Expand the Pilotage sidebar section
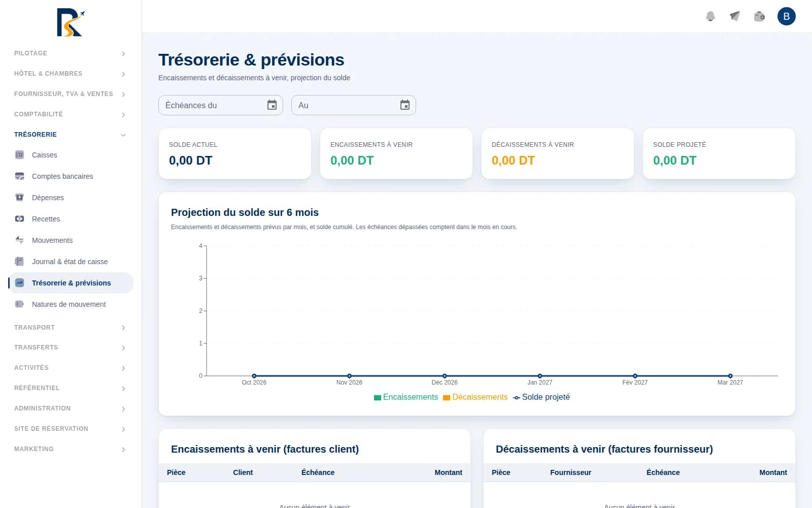Image resolution: width=812 pixels, height=508 pixels. [71, 53]
